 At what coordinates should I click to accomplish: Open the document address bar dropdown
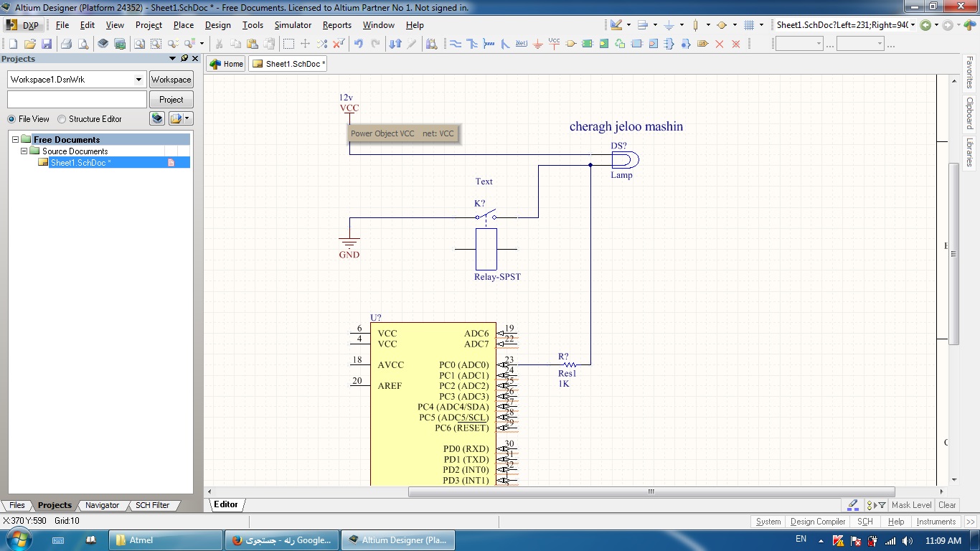click(x=913, y=25)
